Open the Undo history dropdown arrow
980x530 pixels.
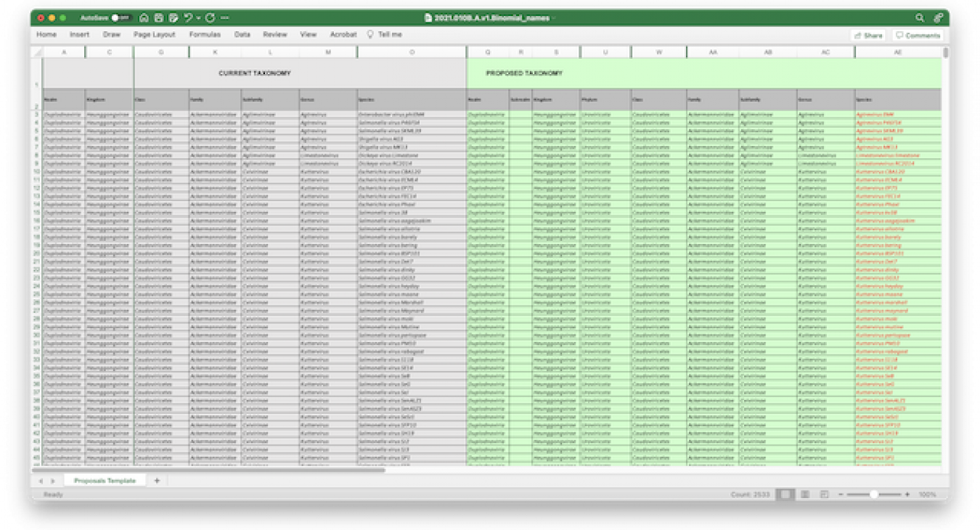(198, 17)
